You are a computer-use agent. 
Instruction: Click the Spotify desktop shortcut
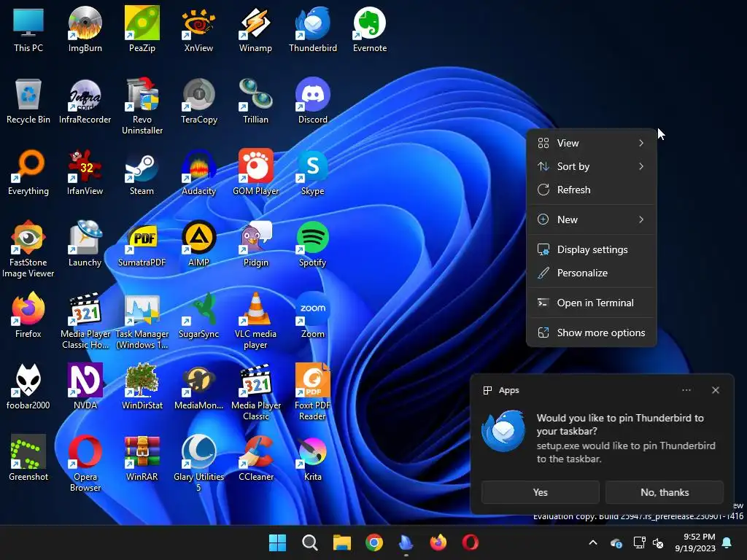(312, 244)
